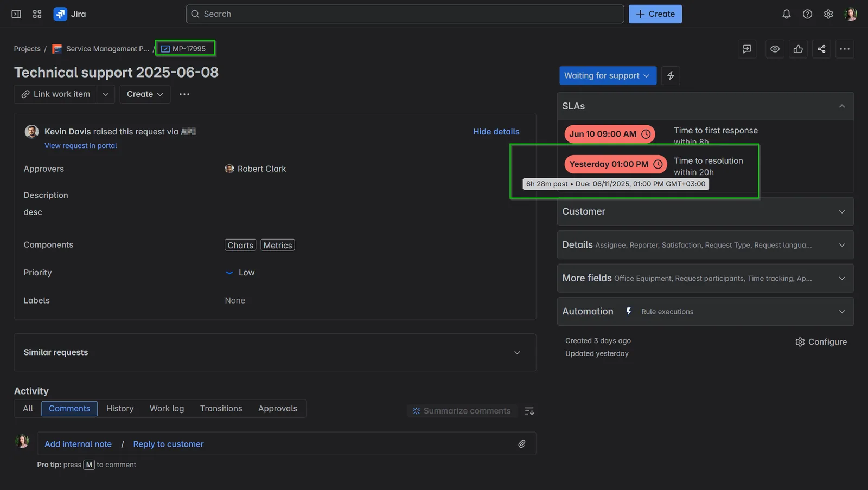Click the Charts component tag
Image resolution: width=868 pixels, height=490 pixels.
(x=240, y=245)
